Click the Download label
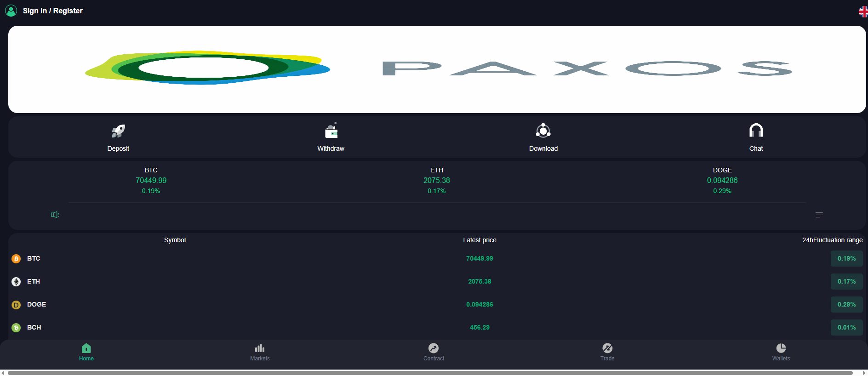 tap(543, 148)
